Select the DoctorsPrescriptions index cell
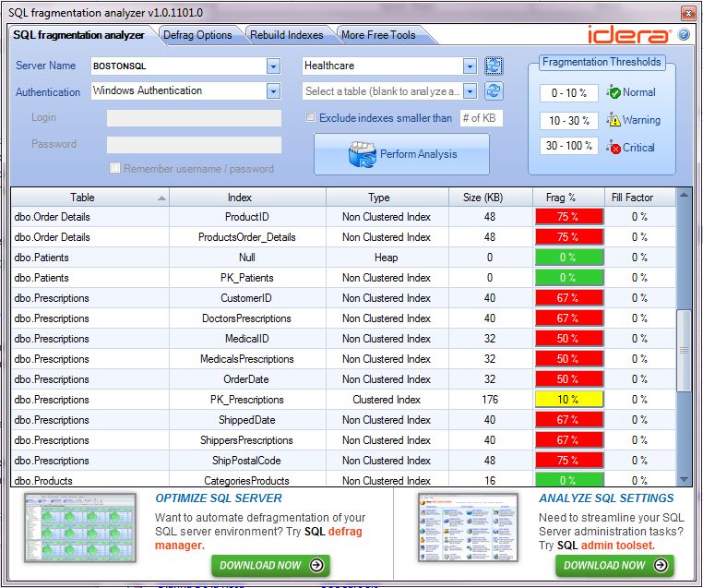 tap(247, 318)
